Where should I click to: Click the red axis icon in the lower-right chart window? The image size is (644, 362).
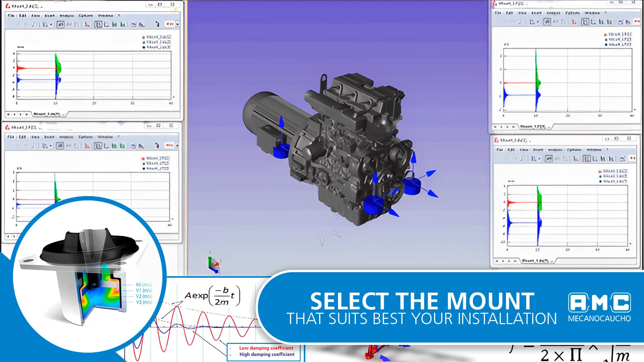(576, 159)
